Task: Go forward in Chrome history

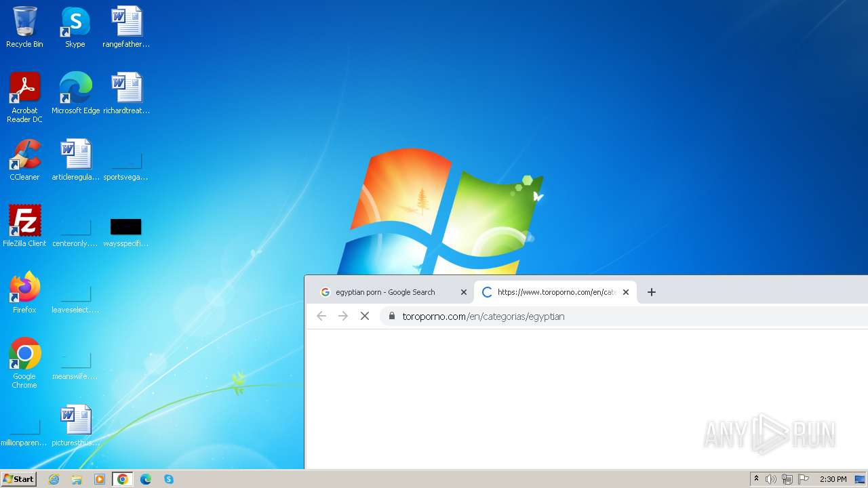Action: click(343, 316)
